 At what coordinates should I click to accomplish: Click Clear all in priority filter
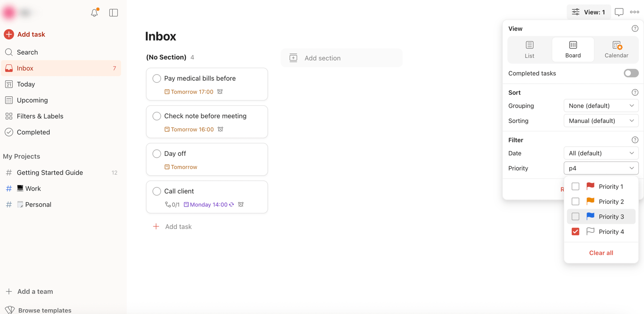[601, 253]
